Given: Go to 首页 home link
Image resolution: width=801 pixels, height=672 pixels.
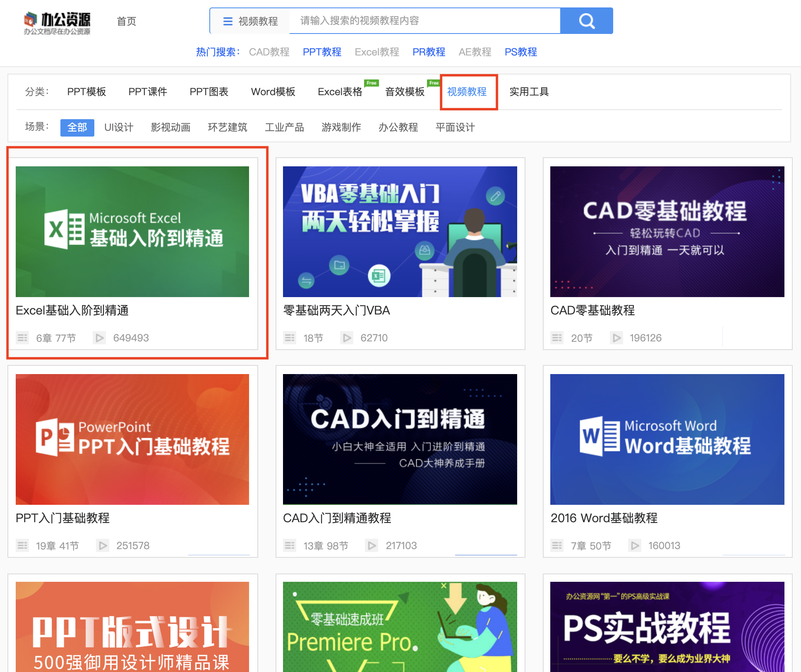Looking at the screenshot, I should (127, 21).
